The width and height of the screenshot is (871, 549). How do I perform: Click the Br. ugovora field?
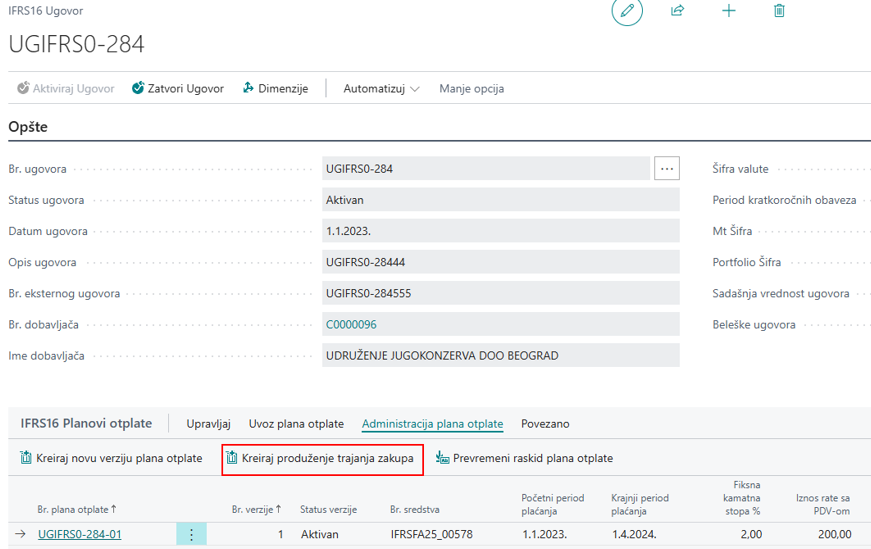[486, 168]
